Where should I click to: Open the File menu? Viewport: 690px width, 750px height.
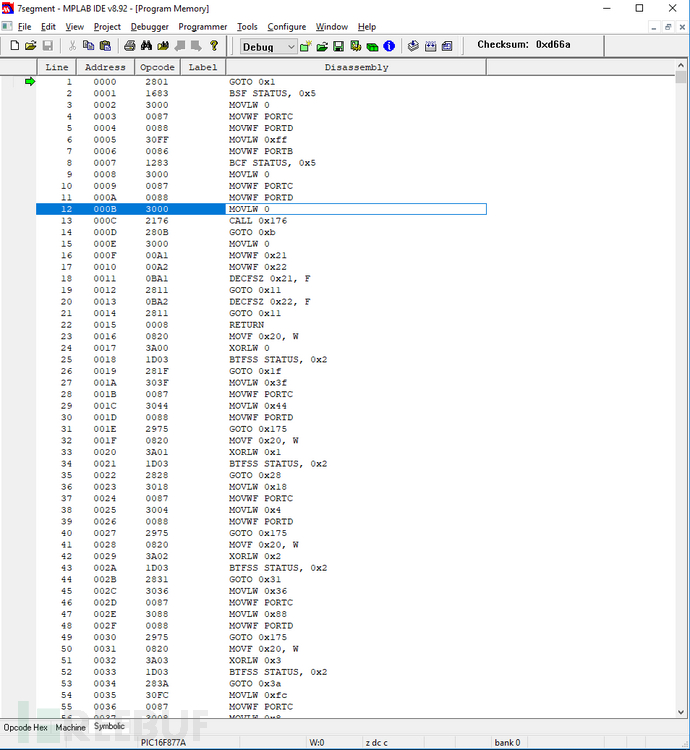pos(24,27)
